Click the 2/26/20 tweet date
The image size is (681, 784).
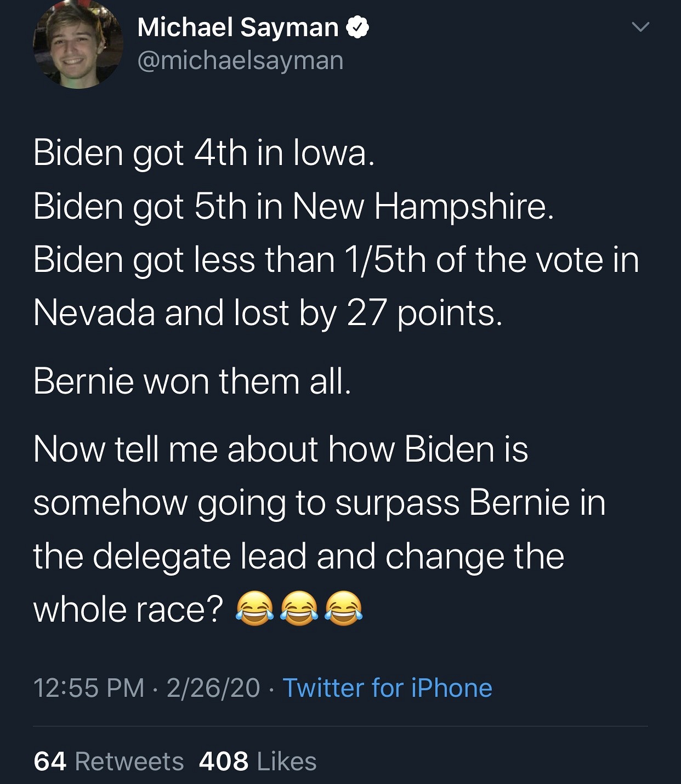pos(213,688)
